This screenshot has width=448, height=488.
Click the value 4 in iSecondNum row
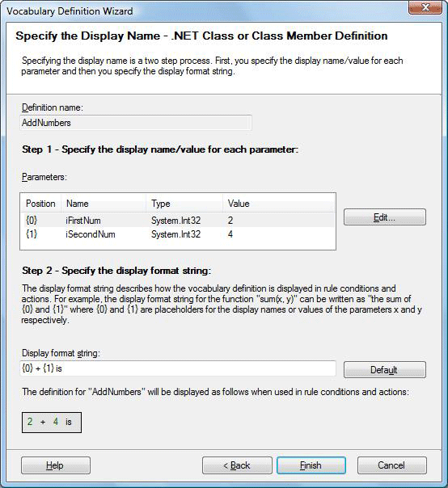tap(230, 234)
